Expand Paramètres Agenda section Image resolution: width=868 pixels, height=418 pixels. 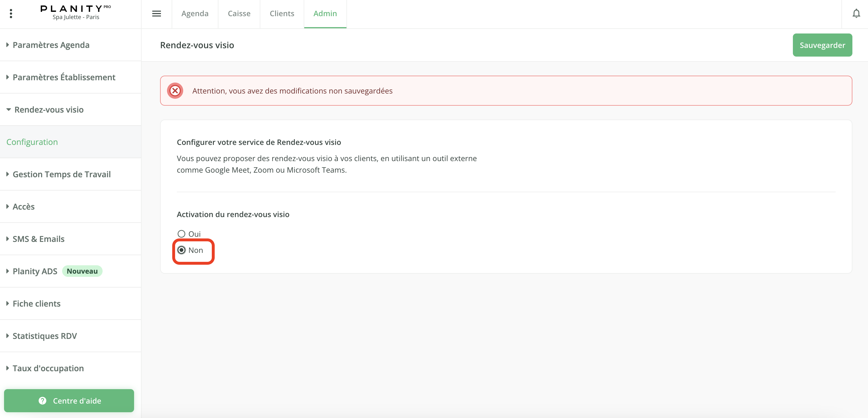(51, 45)
